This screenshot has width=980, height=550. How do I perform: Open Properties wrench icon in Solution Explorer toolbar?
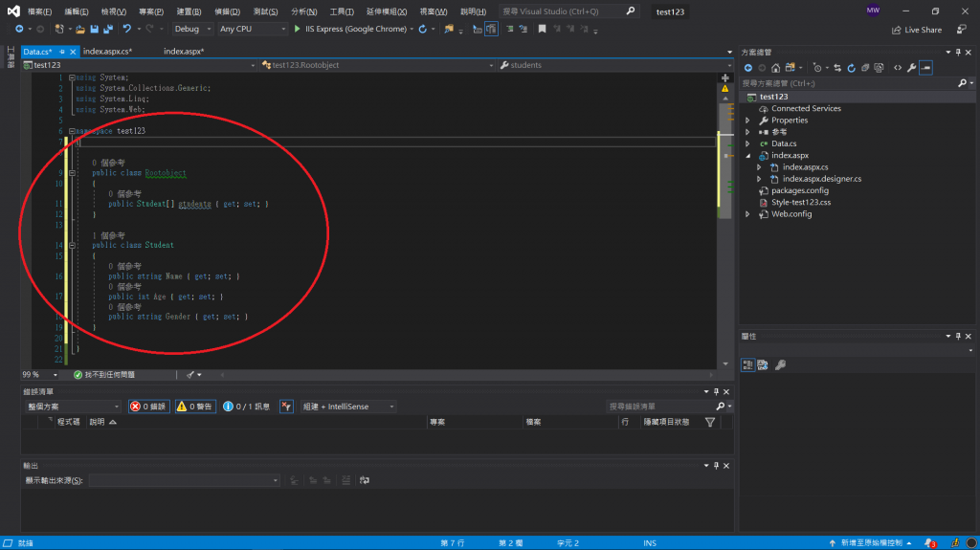pos(912,68)
